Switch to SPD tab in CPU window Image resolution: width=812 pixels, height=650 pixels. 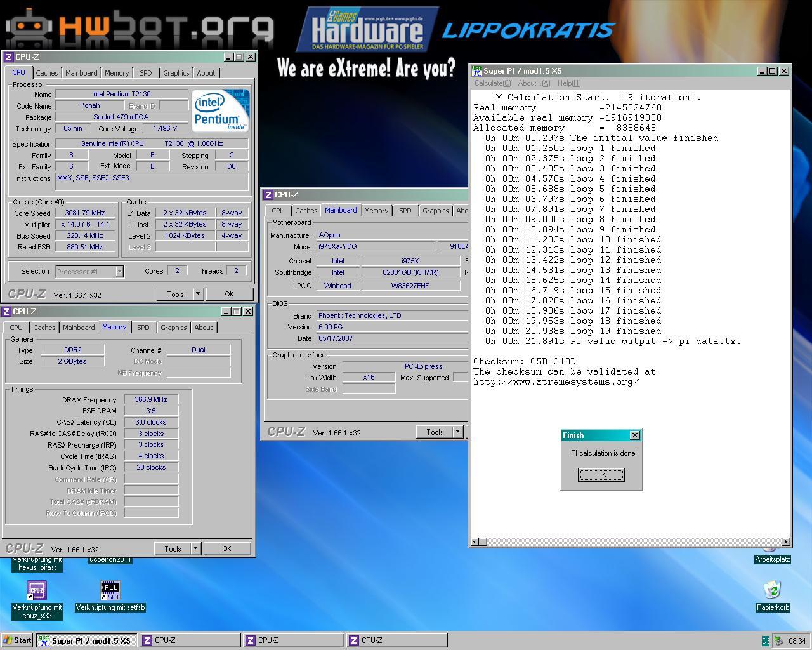click(145, 73)
